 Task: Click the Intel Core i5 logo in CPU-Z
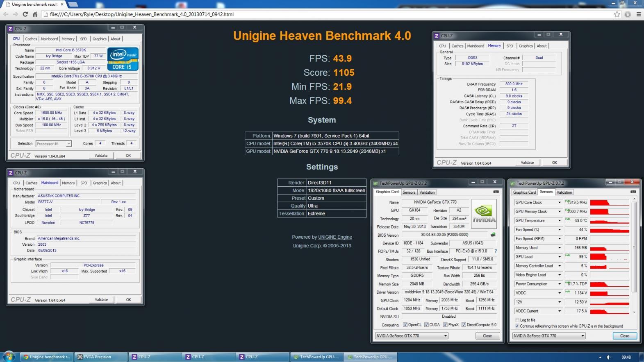[123, 59]
